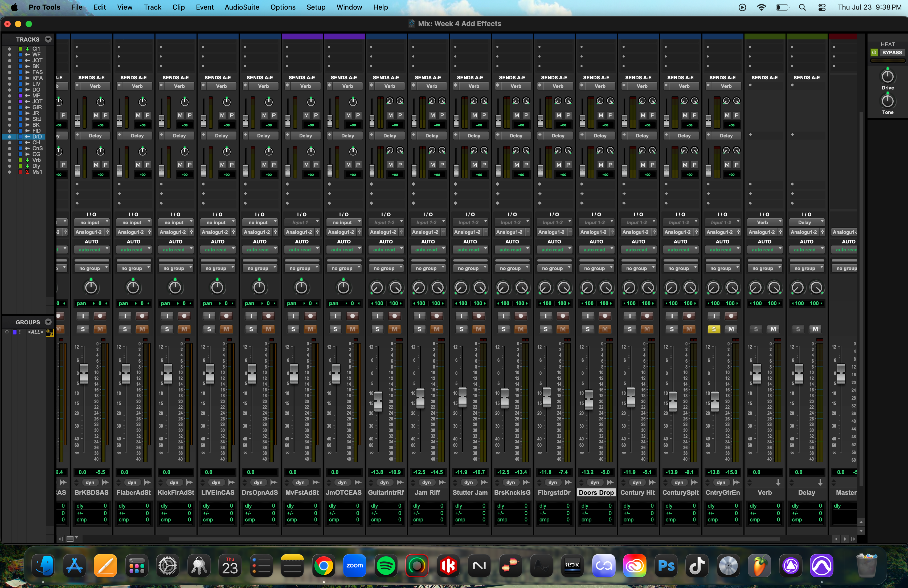Adjust the pan knob on LIVEInCAS
Viewport: 908px width, 588px height.
click(217, 287)
